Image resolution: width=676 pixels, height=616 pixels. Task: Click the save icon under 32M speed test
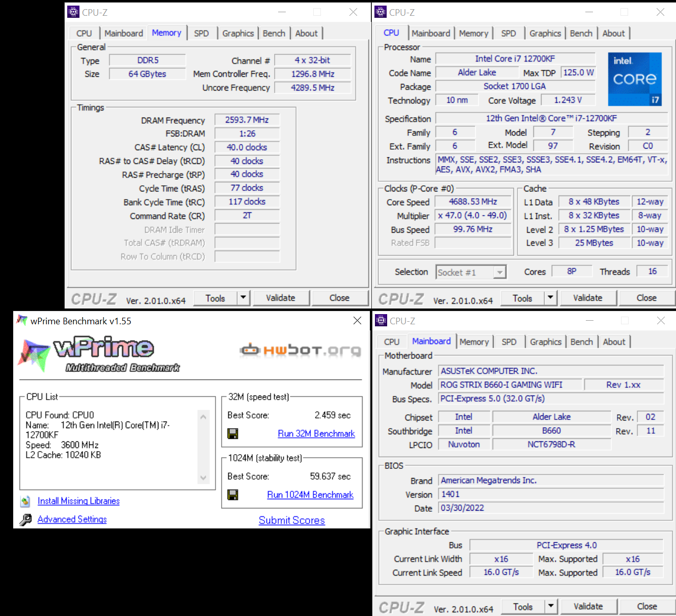[233, 434]
